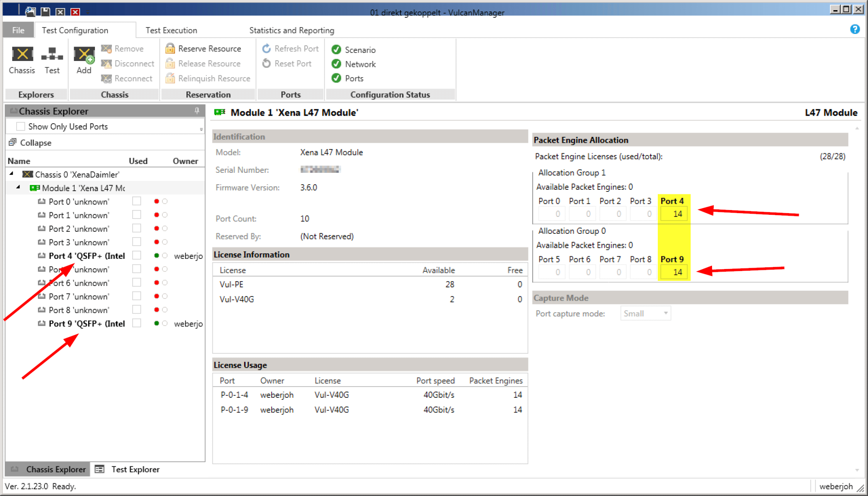
Task: Click Port 9 green status indicator
Action: point(157,323)
